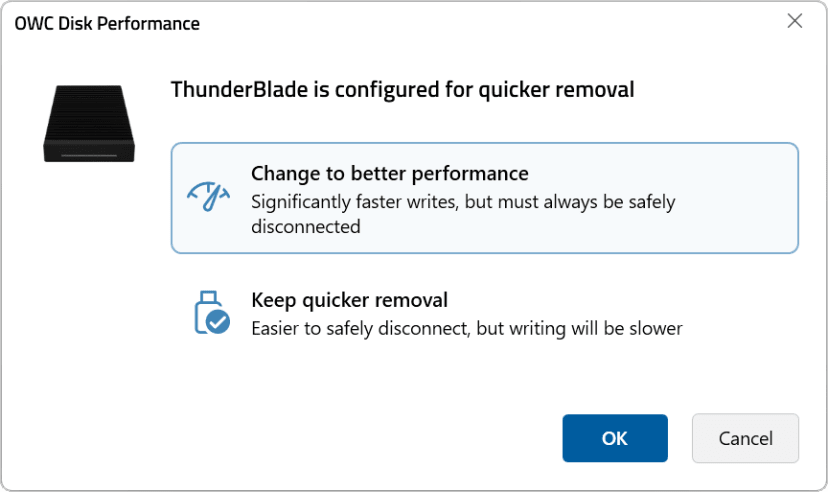This screenshot has height=492, width=828.
Task: Choose the Keep quicker removal option
Action: point(349,300)
